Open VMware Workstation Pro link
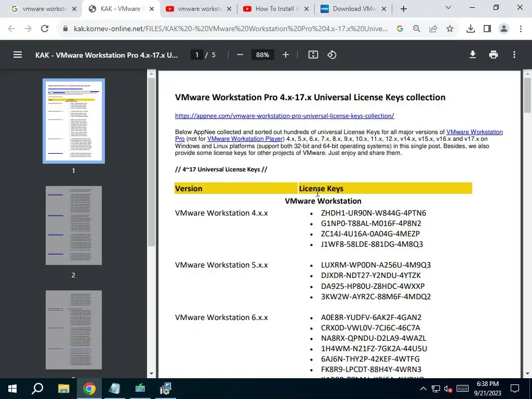 click(474, 132)
